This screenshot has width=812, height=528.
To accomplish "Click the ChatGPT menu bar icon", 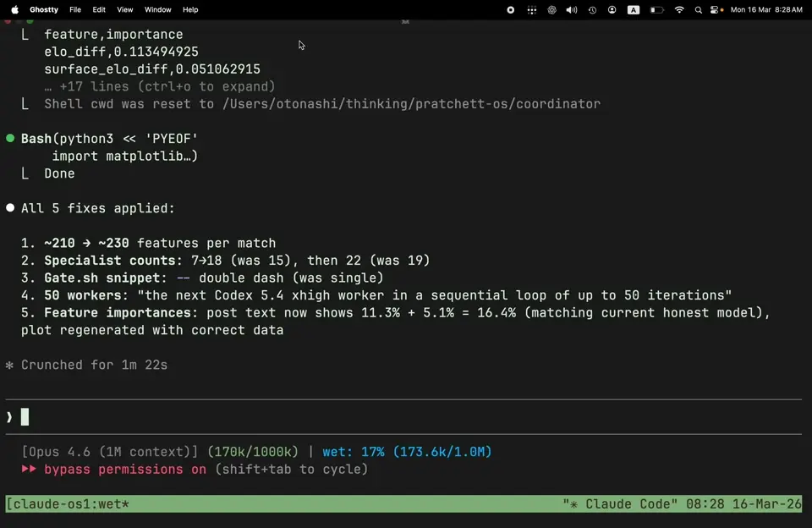I will [552, 10].
